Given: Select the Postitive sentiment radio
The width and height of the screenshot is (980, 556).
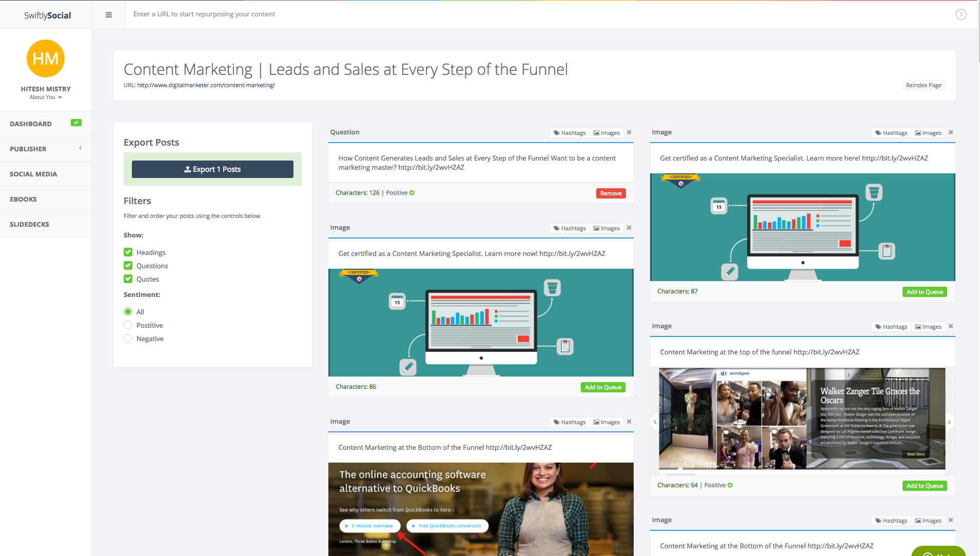Looking at the screenshot, I should pos(128,325).
